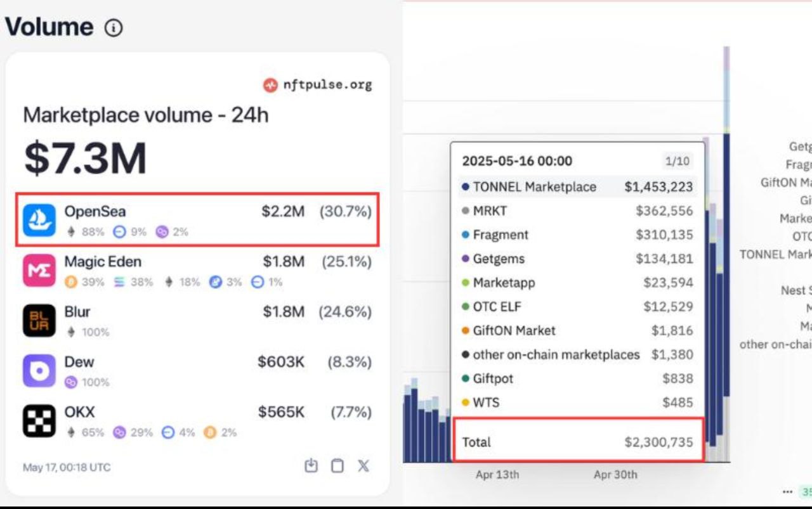Click the 2025-05-16 00:00 tooltip date
The width and height of the screenshot is (812, 509).
517,161
